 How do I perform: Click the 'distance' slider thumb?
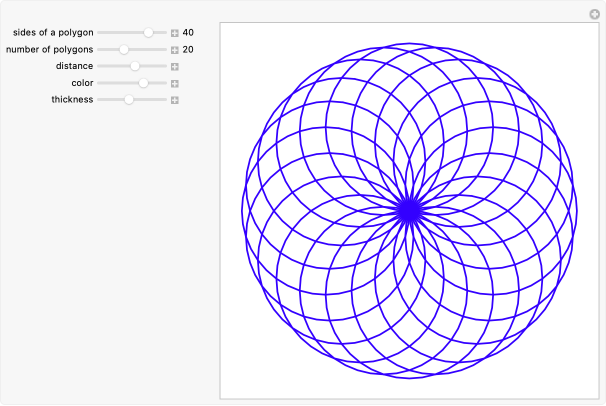(x=135, y=66)
